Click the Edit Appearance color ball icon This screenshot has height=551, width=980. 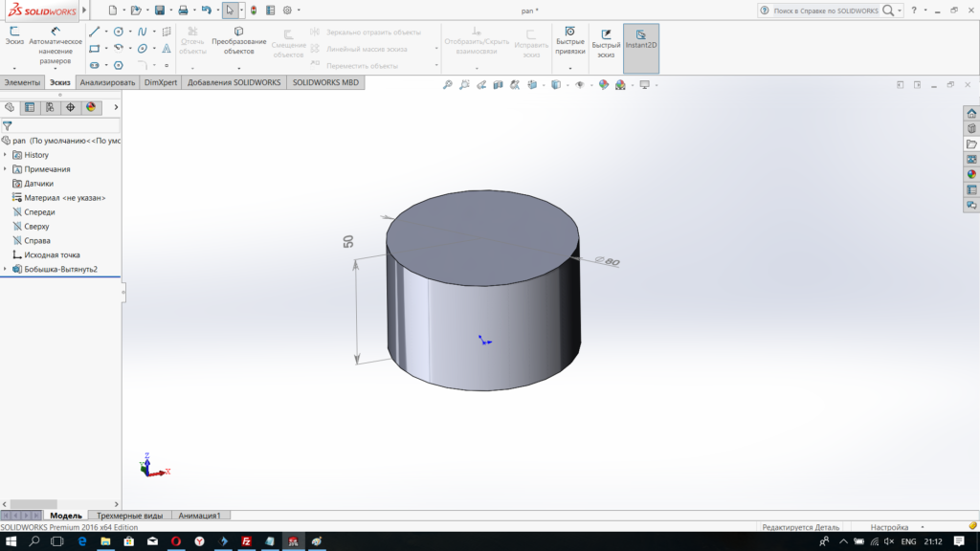click(604, 85)
